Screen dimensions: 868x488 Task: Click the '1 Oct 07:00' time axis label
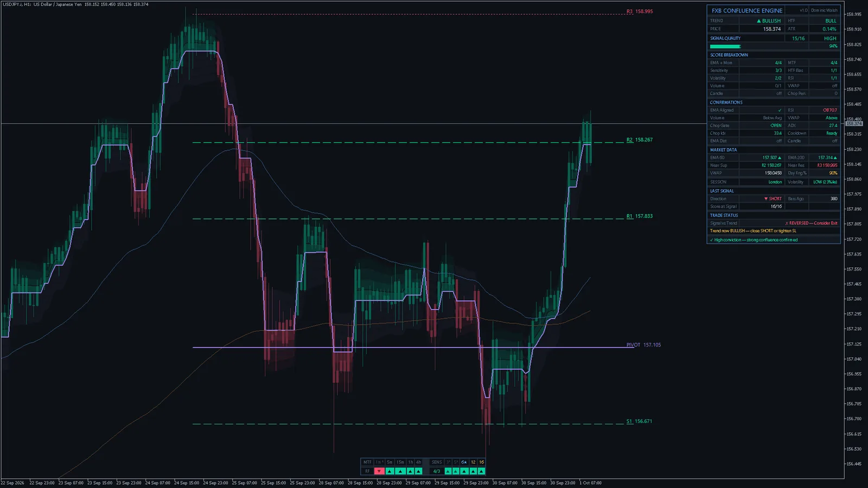click(590, 483)
